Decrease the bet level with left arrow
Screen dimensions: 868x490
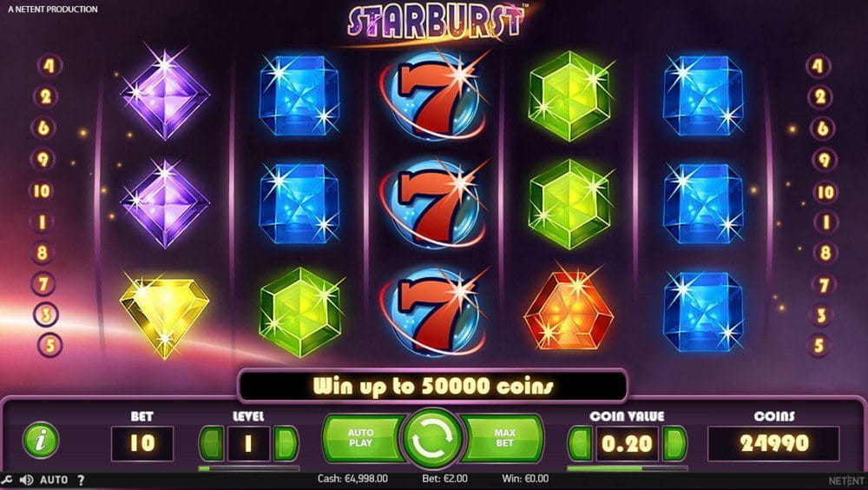point(212,443)
